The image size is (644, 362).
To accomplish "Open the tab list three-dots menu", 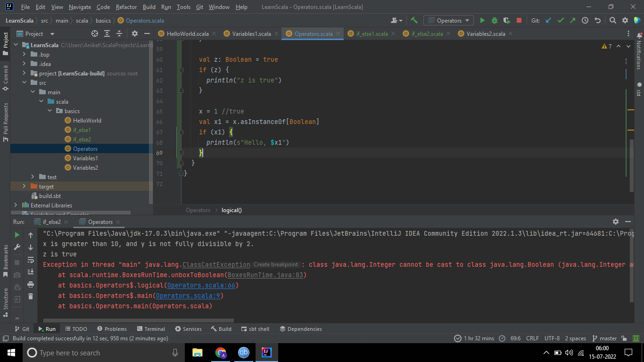I will click(x=628, y=33).
